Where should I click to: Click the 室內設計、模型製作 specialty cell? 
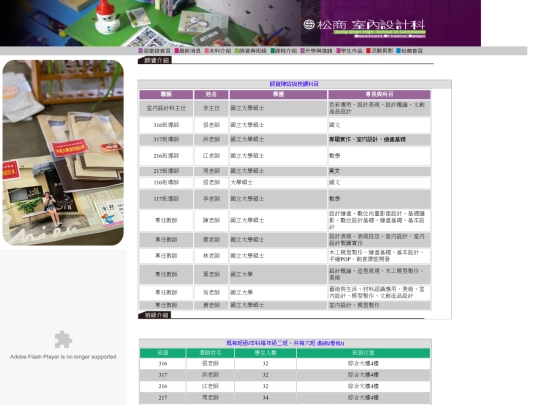click(379, 305)
